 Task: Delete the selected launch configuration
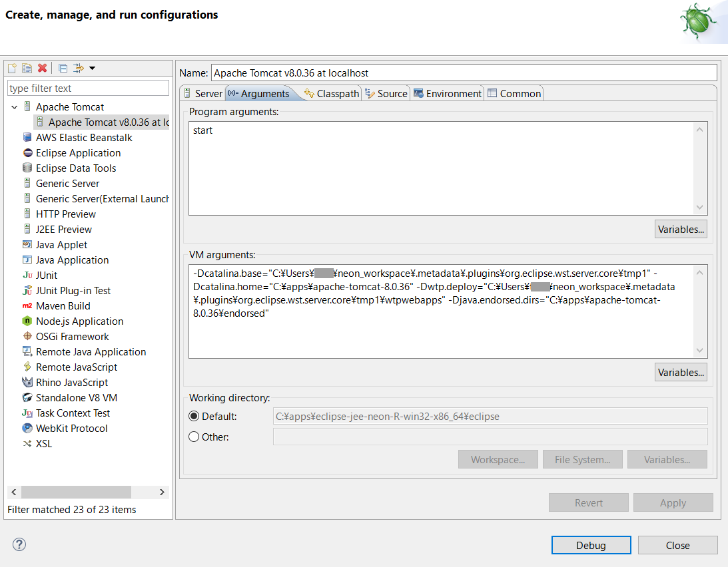pos(41,67)
